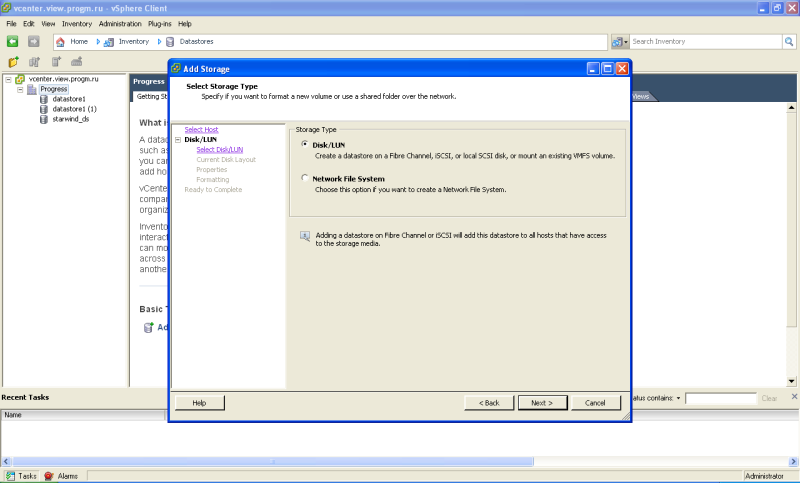Click the Recent Tasks horizontal scrollbar thumb
Screen dimensions: 800x483
pos(273,462)
